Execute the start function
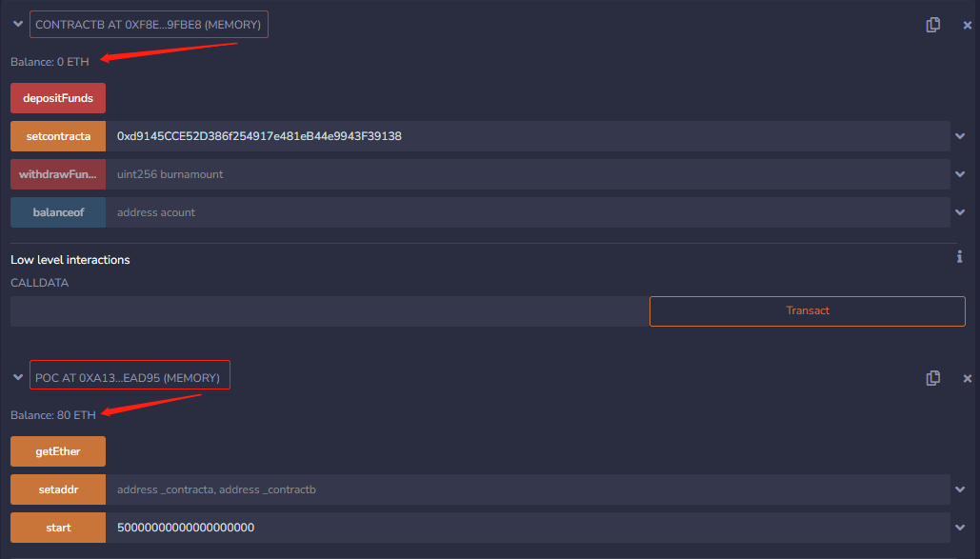The width and height of the screenshot is (980, 559). 58,528
